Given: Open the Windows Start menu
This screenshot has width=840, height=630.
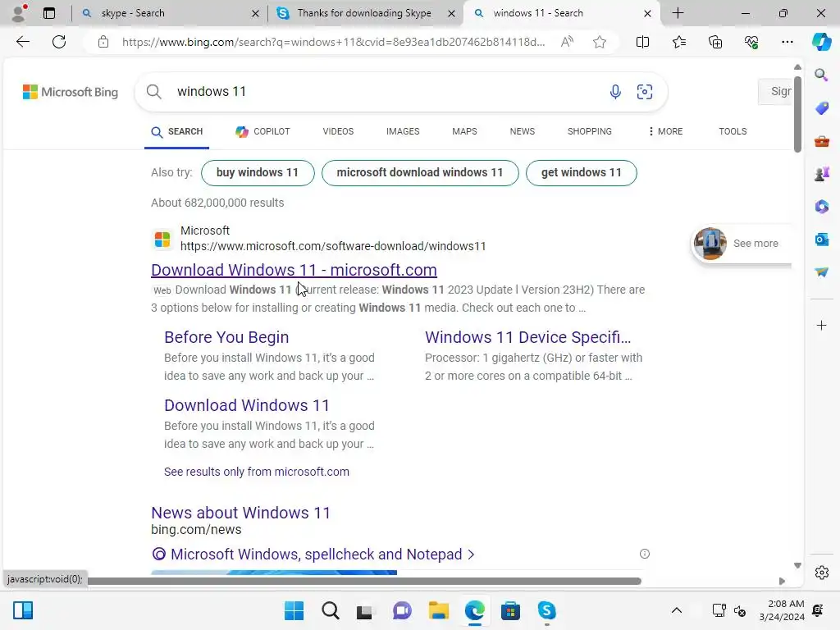Looking at the screenshot, I should (x=294, y=610).
